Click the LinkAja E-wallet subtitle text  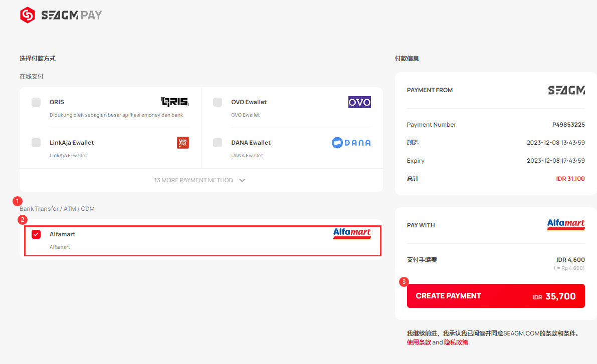[x=69, y=156]
